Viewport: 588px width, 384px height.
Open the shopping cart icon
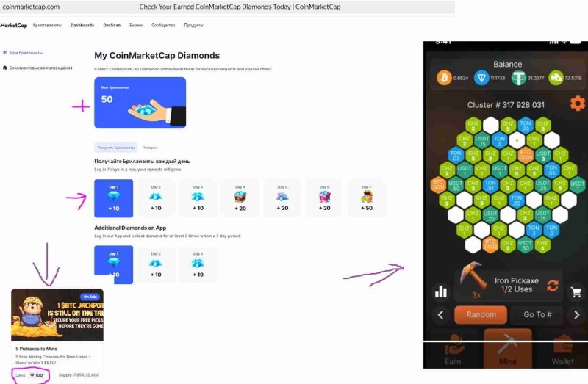coord(576,291)
